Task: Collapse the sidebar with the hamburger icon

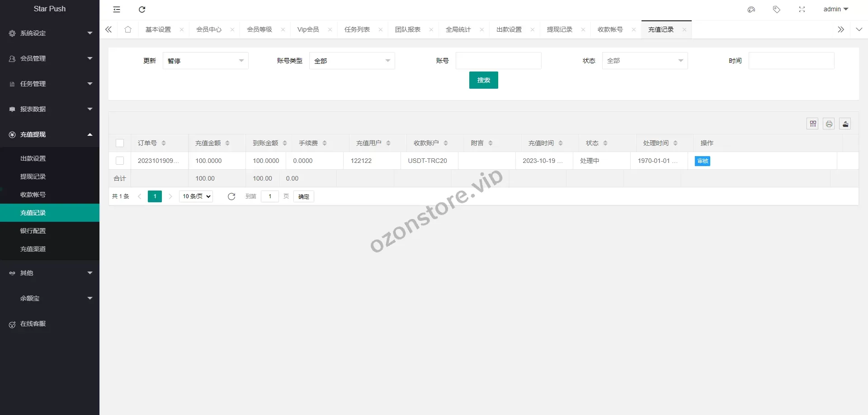Action: (x=116, y=10)
